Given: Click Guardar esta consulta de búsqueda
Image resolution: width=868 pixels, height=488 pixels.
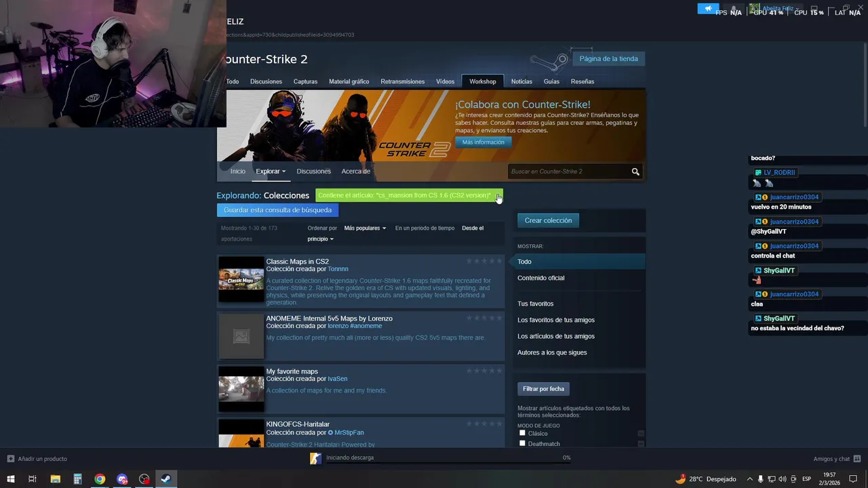Looking at the screenshot, I should click(x=277, y=210).
